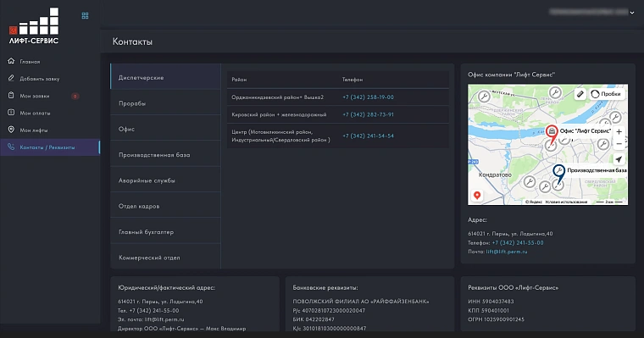Open the Главная home icon in sidebar
The image size is (644, 338).
point(11,61)
